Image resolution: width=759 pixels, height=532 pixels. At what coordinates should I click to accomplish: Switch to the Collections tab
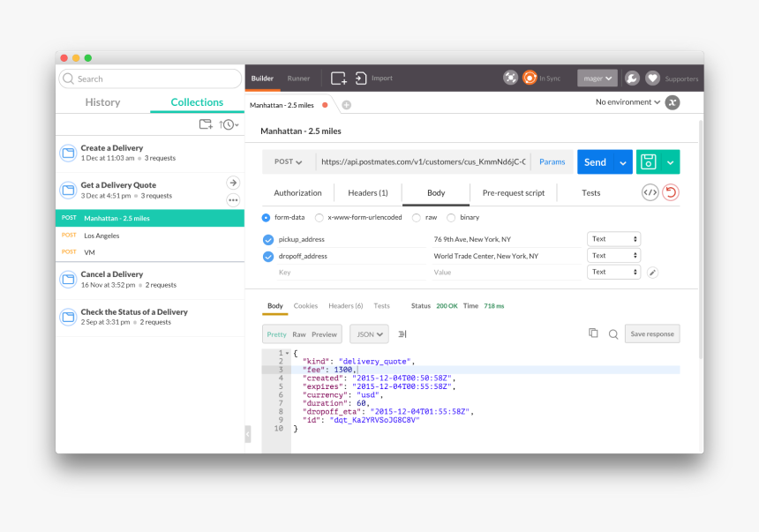click(x=197, y=102)
